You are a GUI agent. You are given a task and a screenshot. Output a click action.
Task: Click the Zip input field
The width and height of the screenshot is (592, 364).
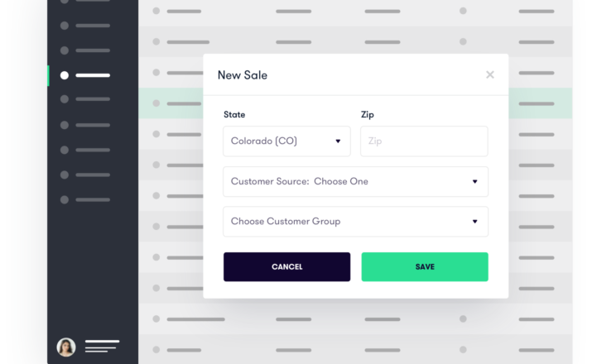424,141
